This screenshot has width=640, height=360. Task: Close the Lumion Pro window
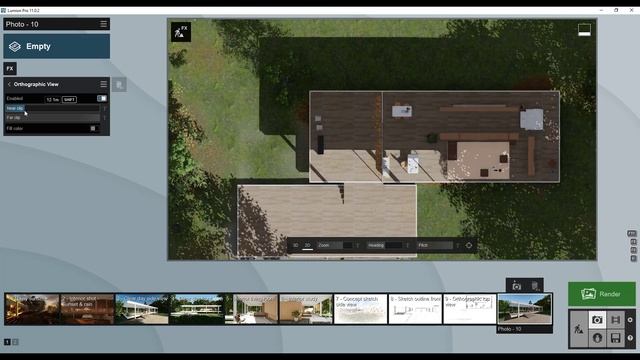pyautogui.click(x=631, y=10)
